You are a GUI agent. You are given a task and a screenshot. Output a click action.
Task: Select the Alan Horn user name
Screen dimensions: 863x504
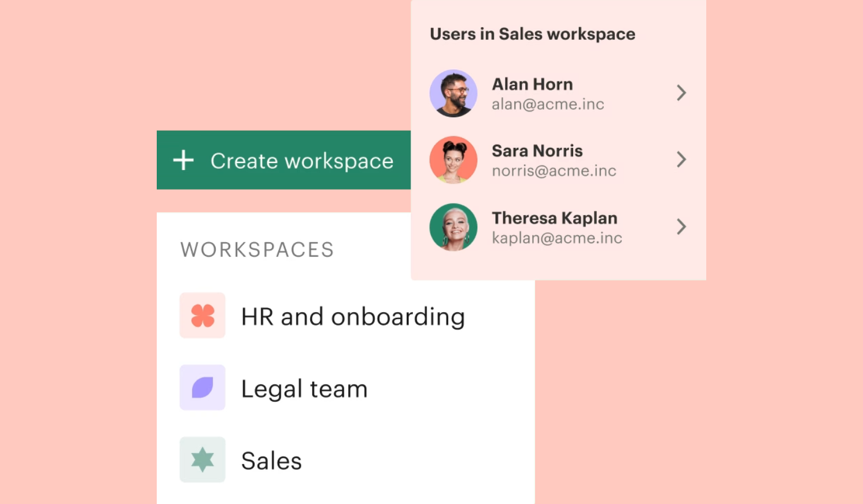tap(532, 84)
